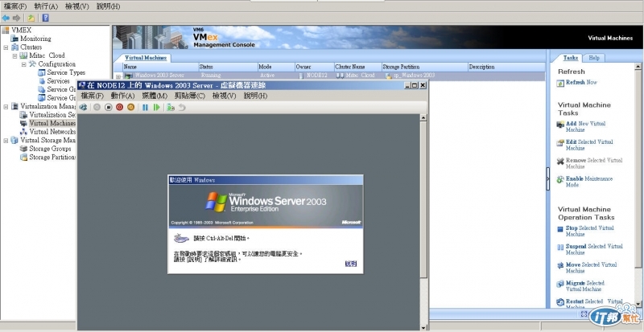644x332 pixels.
Task: Click the Stop Selected Virtual Machine icon
Action: pos(560,229)
